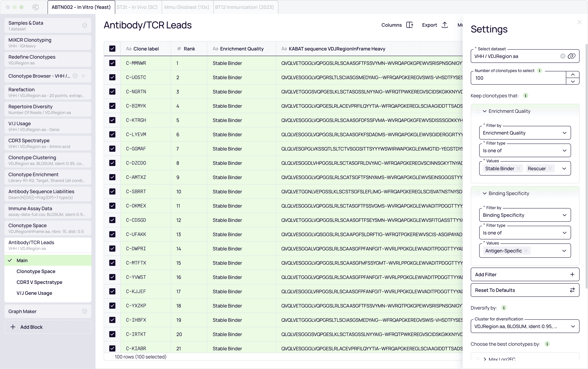Viewport: 588px width, 369px height.
Task: Click the cube icon on the Samples & Data block
Action: (84, 26)
